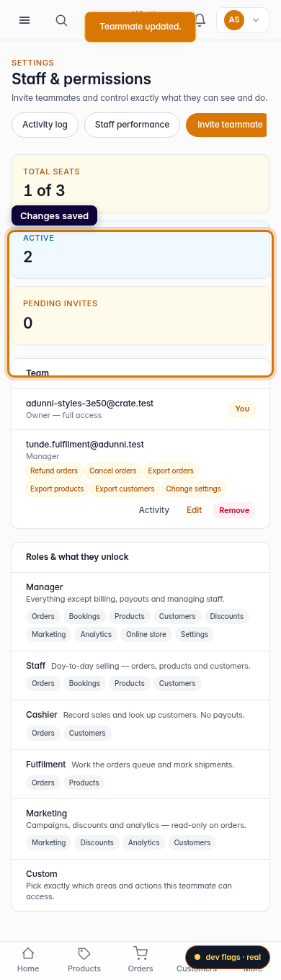
Task: Click Roles & what they unlock heading
Action: (x=77, y=557)
